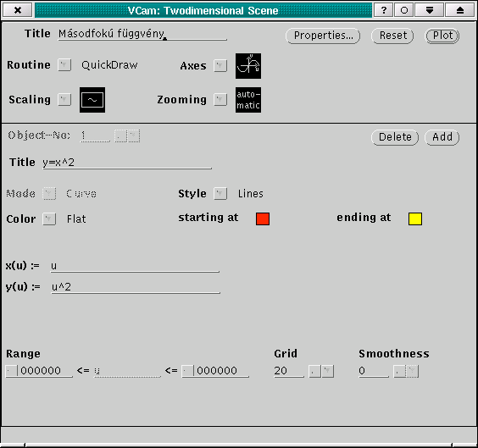478x448 pixels.
Task: Click the Lines style value text
Action: [x=251, y=194]
